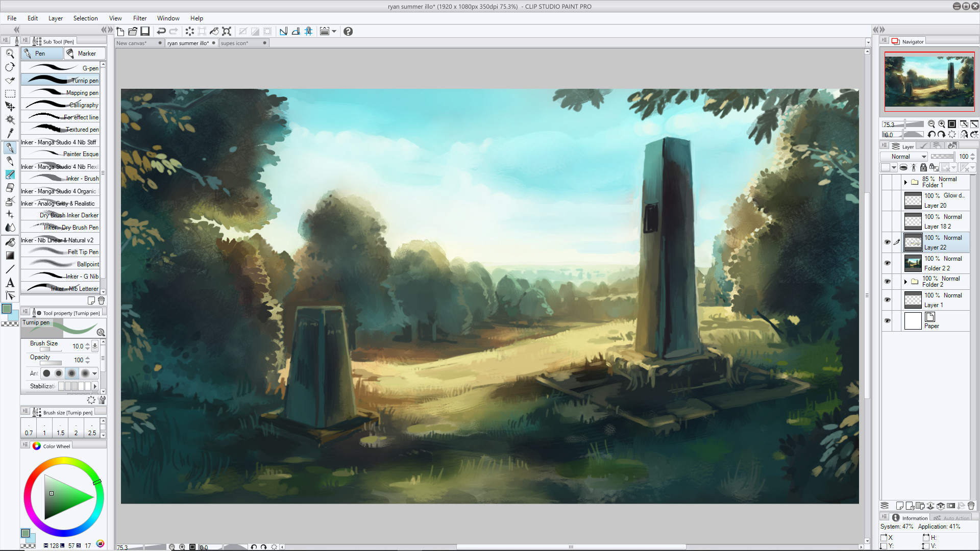Hide Layer 1 via its eye icon
The width and height of the screenshot is (980, 551).
coord(887,300)
